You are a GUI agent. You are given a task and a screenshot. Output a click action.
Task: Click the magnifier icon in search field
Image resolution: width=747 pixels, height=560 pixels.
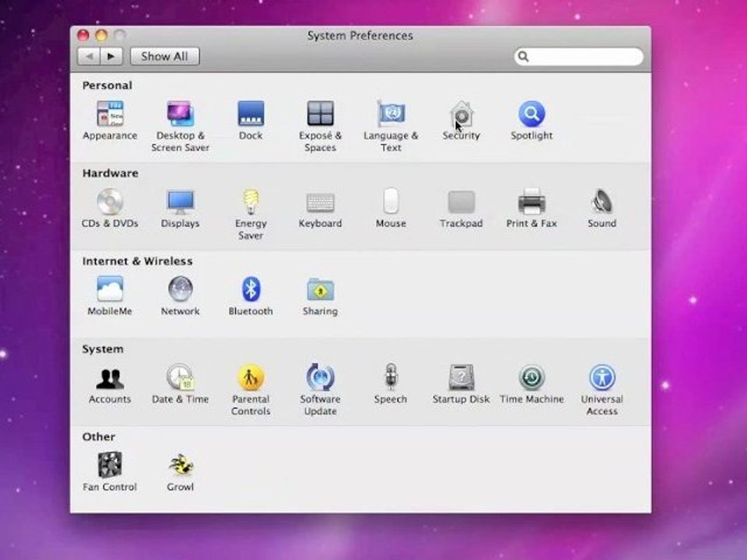coord(523,57)
